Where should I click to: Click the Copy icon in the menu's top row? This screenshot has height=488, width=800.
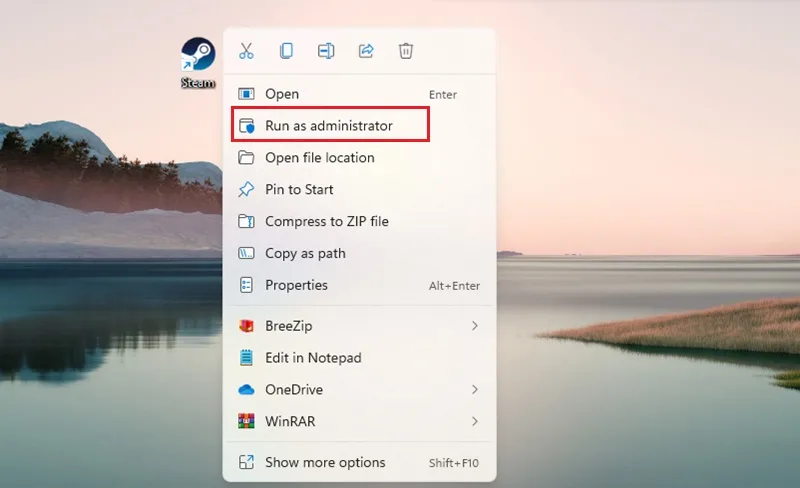coord(286,51)
